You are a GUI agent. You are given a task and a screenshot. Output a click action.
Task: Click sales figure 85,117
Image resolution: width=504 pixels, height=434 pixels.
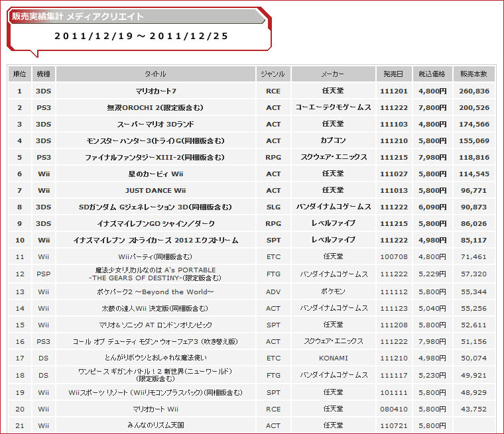(474, 241)
